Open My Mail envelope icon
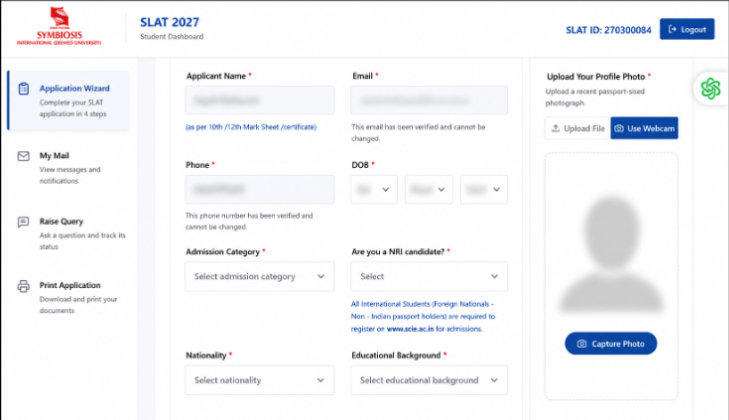The width and height of the screenshot is (729, 420). click(x=24, y=156)
